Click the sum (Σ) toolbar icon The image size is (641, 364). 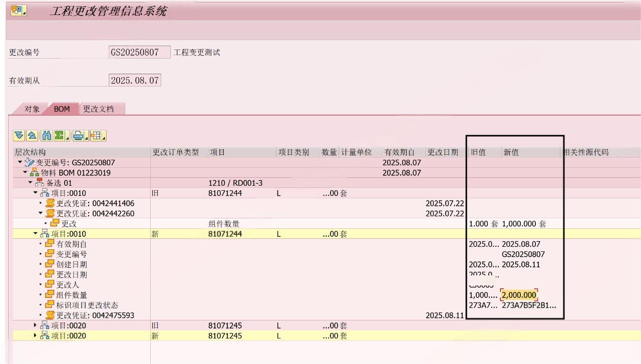click(x=58, y=135)
